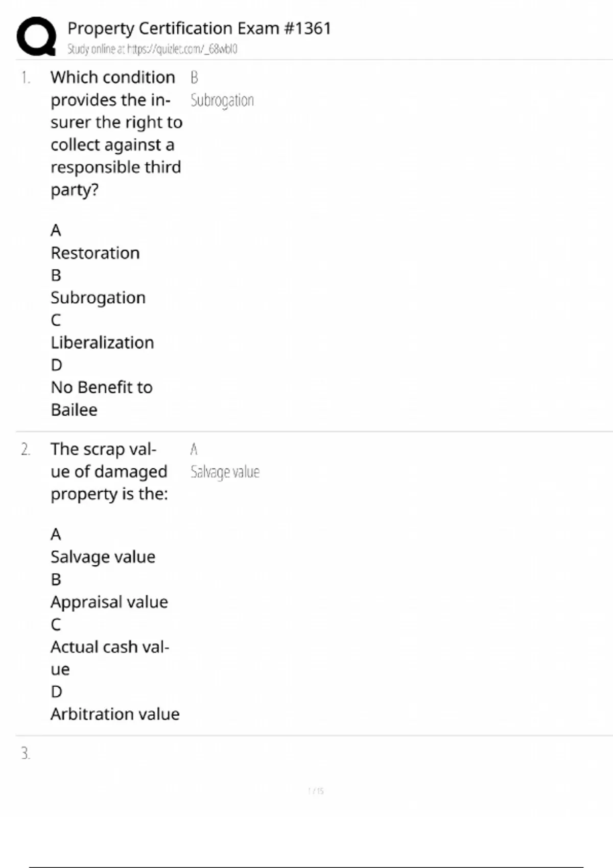The height and width of the screenshot is (868, 613).
Task: Click the gray answer letter B for question 1
Action: [x=194, y=78]
